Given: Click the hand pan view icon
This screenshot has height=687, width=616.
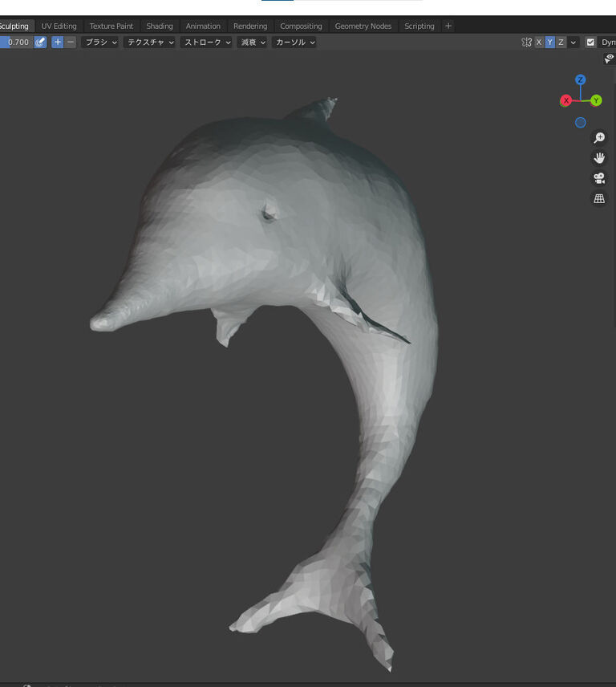Looking at the screenshot, I should [598, 158].
